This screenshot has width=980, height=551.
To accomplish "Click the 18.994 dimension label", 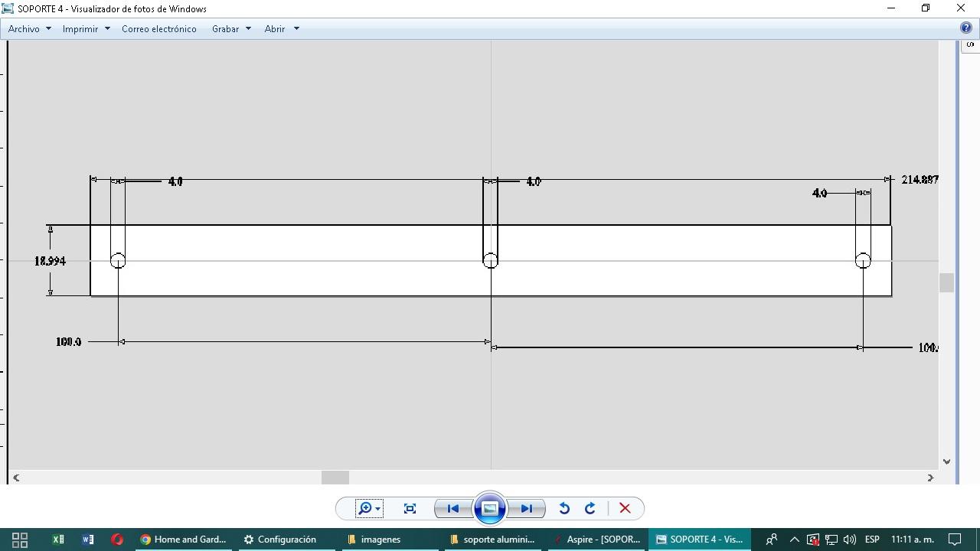I will click(x=50, y=261).
